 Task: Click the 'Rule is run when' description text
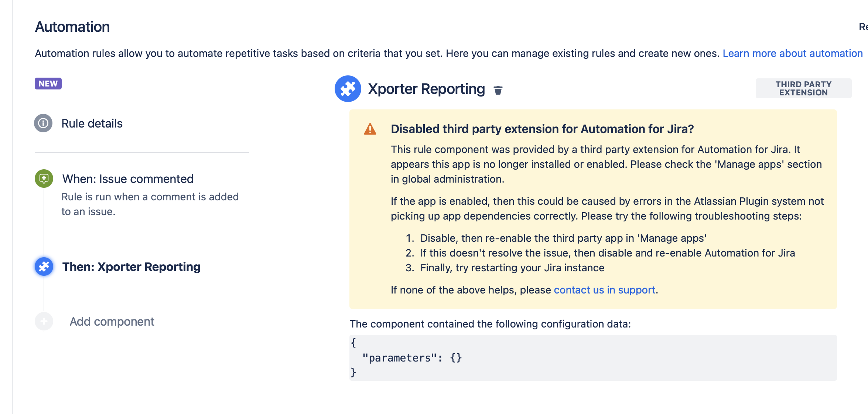pyautogui.click(x=150, y=204)
